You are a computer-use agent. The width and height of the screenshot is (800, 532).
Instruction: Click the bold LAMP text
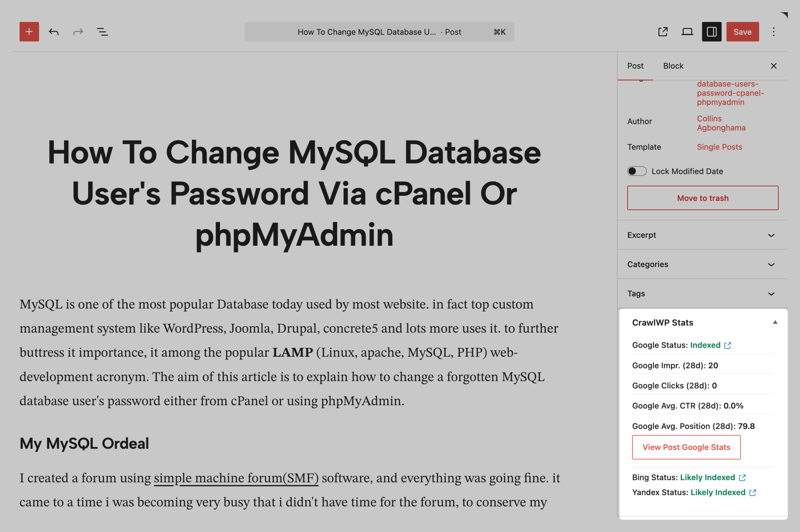point(293,352)
